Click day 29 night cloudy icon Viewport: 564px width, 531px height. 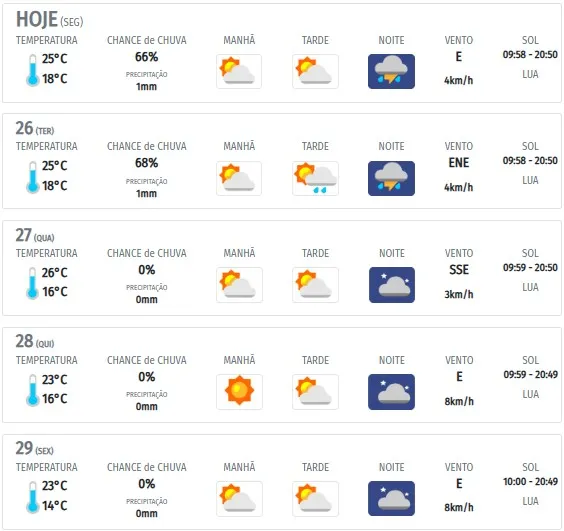[391, 498]
